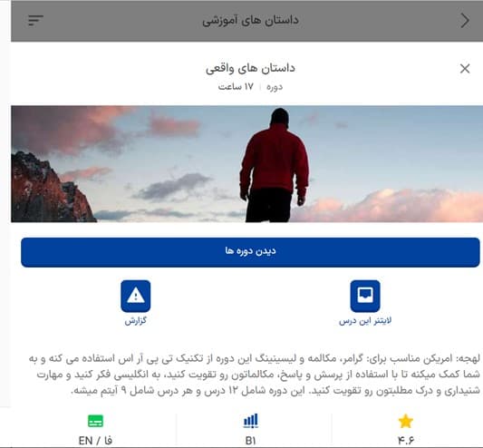The width and height of the screenshot is (483, 448).
Task: Click the داستان های آموزشی header title
Action: point(250,20)
